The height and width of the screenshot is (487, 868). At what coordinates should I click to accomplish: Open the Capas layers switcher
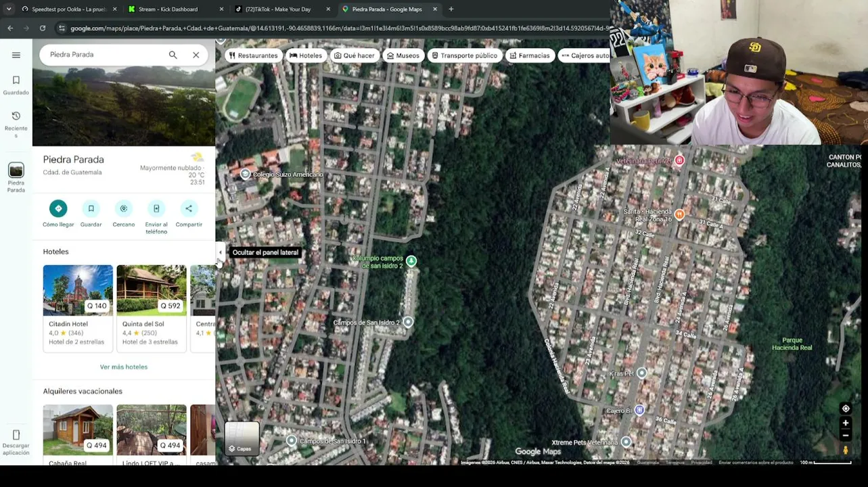tap(242, 438)
